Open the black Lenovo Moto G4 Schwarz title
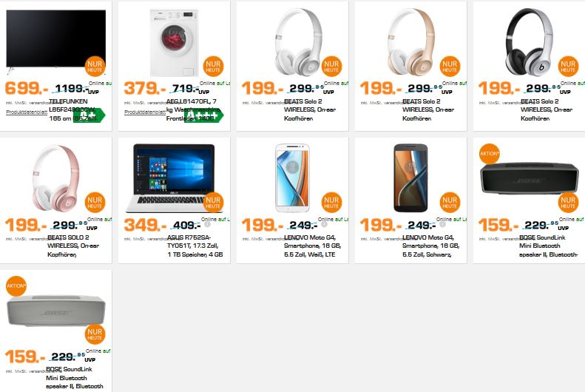 430,246
